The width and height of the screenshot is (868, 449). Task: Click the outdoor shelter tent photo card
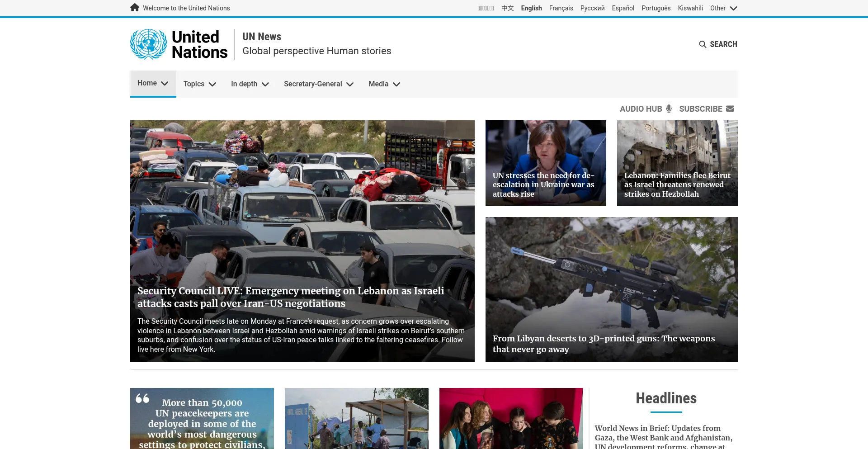[x=357, y=418]
